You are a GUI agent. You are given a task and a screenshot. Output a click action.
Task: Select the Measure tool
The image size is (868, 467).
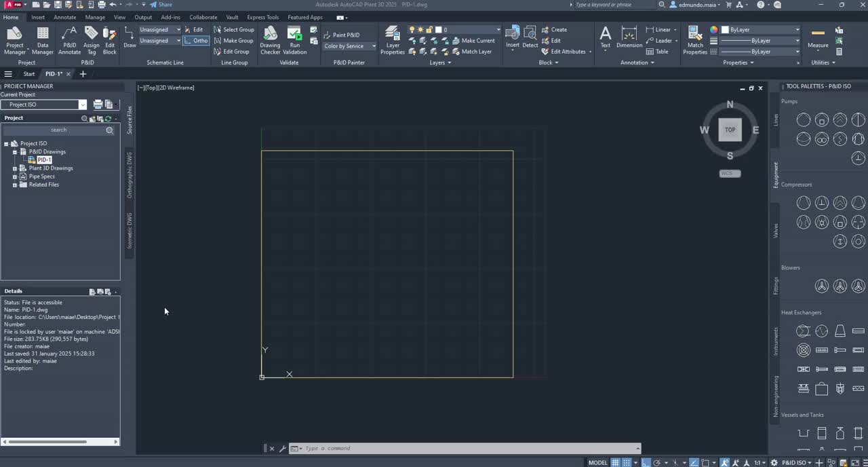pyautogui.click(x=818, y=39)
